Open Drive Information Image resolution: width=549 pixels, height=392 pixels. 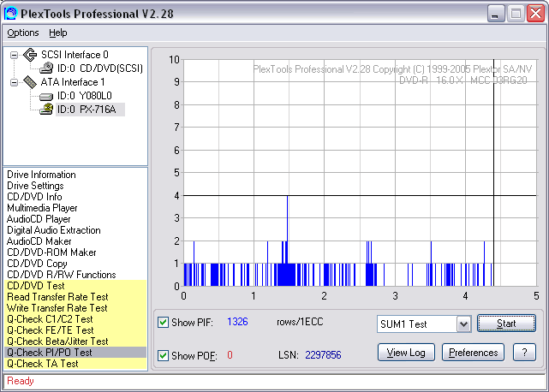41,175
